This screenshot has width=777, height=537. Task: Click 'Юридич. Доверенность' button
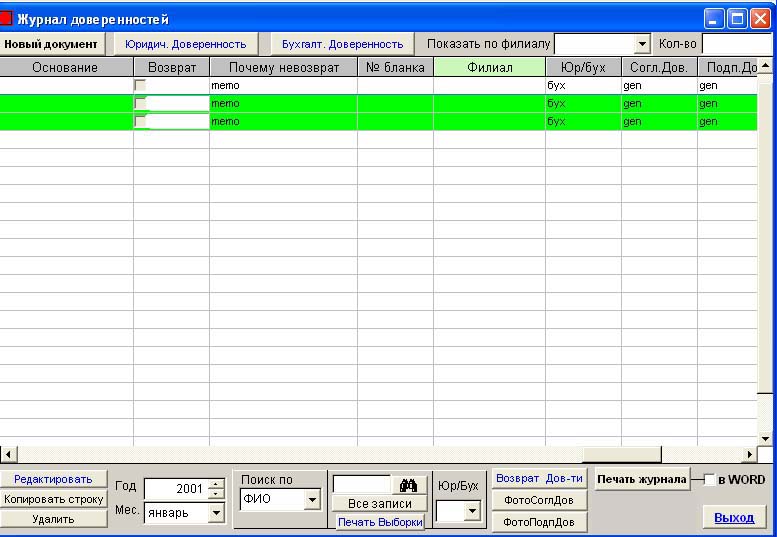186,44
